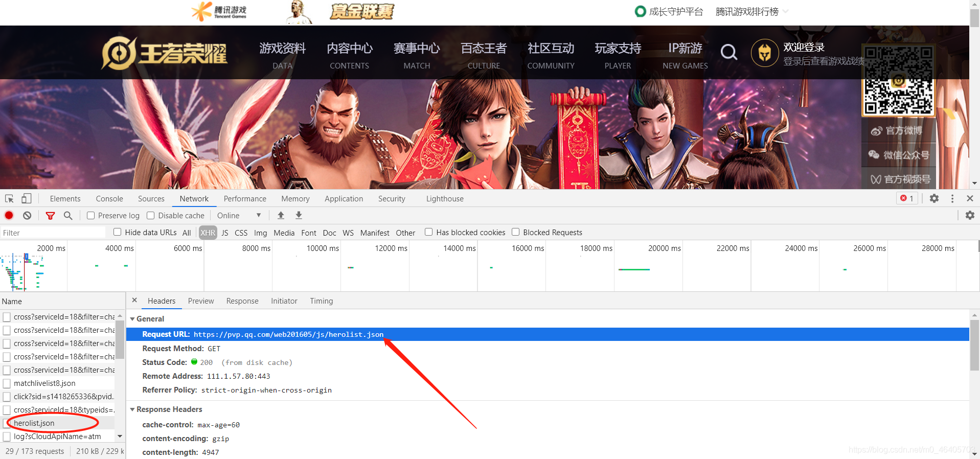Open the 玩家支持 PLAYER link
The height and width of the screenshot is (459, 980).
(x=618, y=55)
